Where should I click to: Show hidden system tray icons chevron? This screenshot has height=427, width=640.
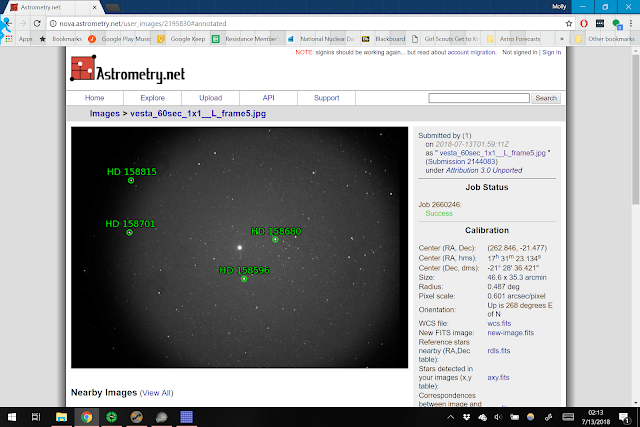(x=450, y=417)
